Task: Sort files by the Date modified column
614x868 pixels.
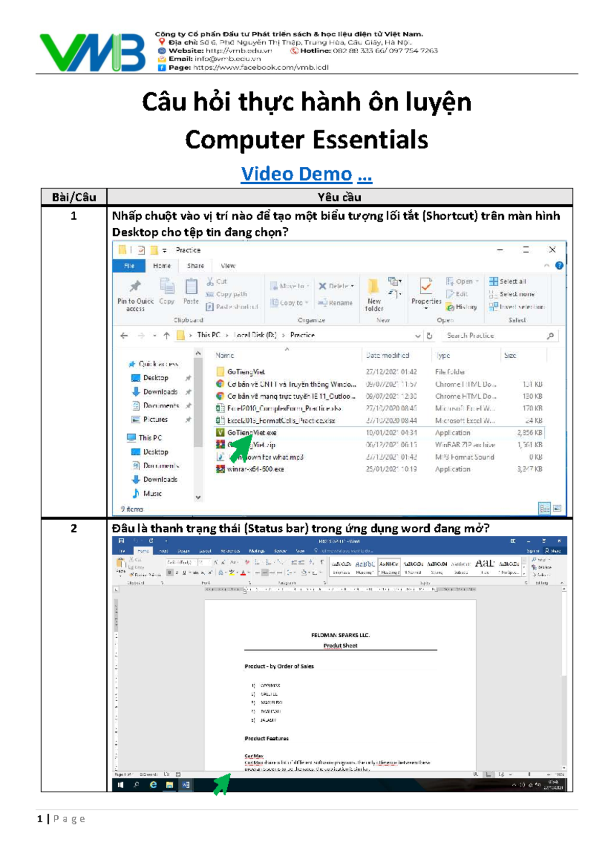Action: (387, 355)
